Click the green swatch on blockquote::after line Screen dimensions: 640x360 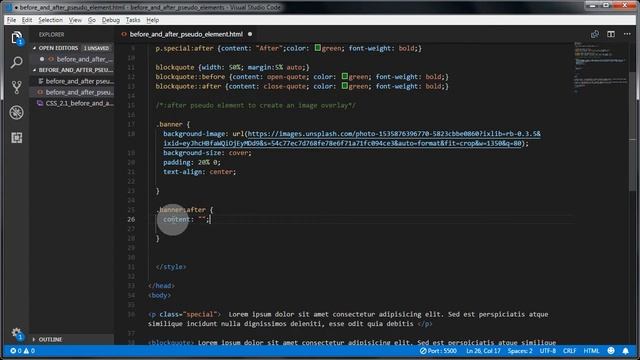point(345,86)
